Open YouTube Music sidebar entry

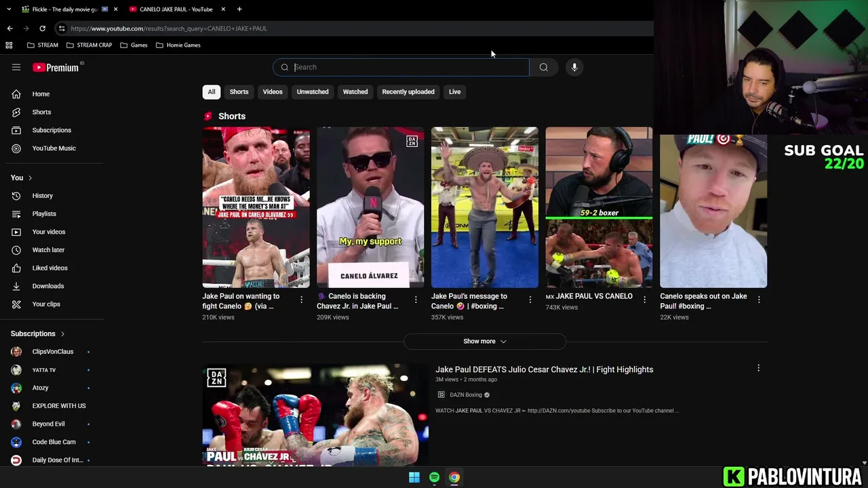tap(54, 148)
